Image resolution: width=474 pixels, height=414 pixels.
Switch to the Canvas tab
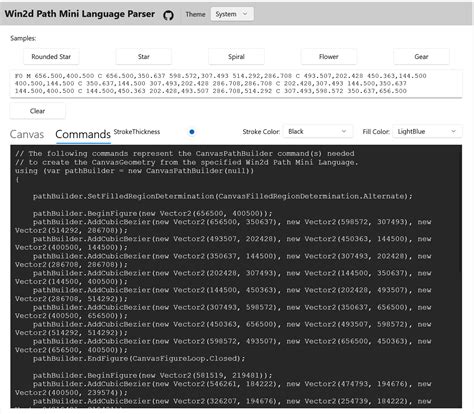pos(27,134)
